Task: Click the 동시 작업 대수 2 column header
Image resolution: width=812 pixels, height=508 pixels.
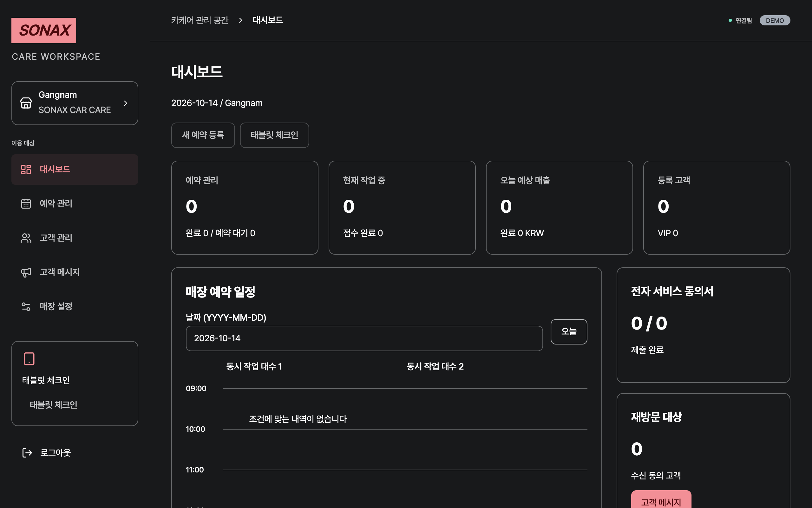Action: coord(435,366)
